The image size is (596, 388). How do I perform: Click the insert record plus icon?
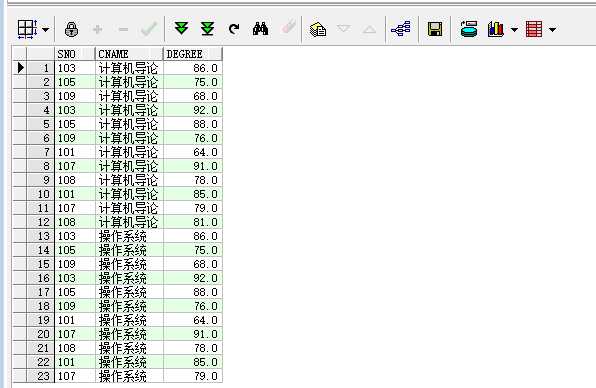click(97, 29)
